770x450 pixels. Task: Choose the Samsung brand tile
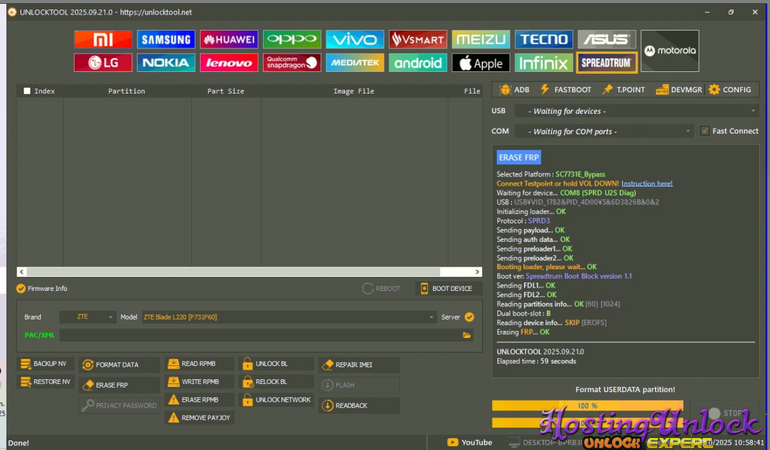pos(166,40)
